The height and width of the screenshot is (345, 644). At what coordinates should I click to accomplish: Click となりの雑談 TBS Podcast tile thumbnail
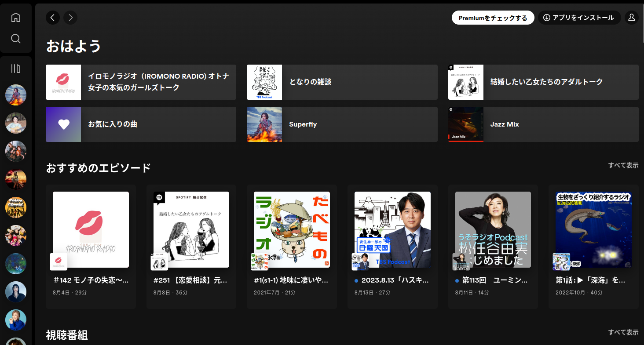pos(264,82)
